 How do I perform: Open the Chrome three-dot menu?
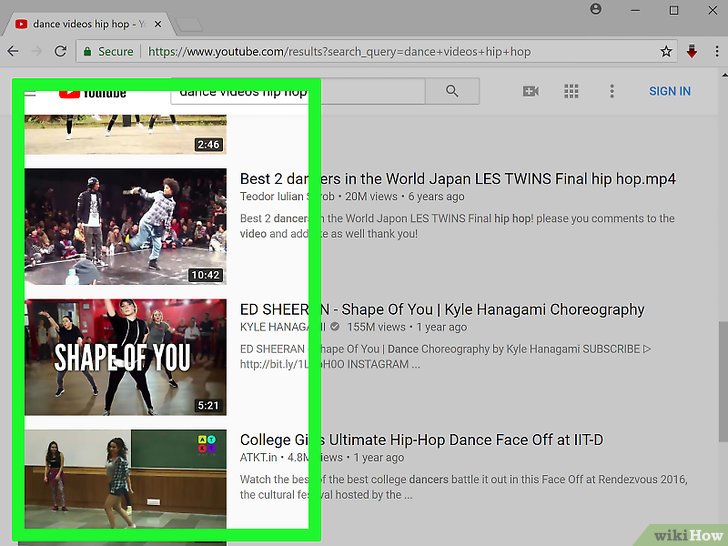(x=717, y=51)
